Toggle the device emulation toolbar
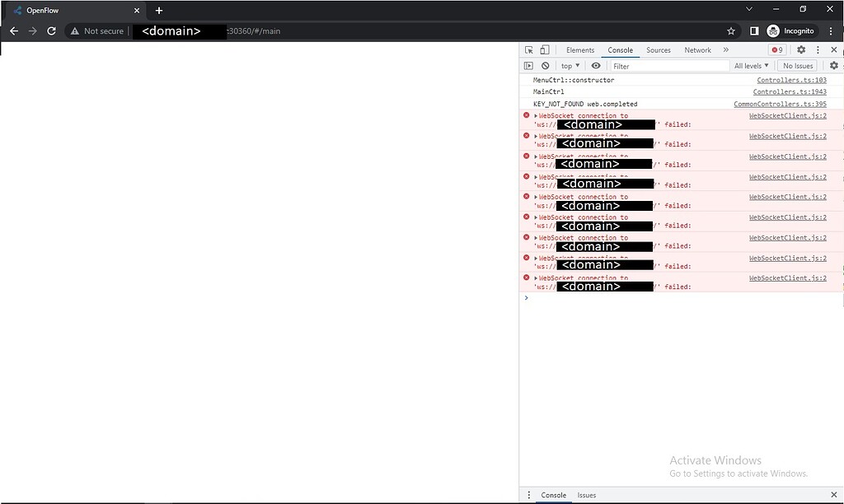The width and height of the screenshot is (844, 504). tap(542, 49)
